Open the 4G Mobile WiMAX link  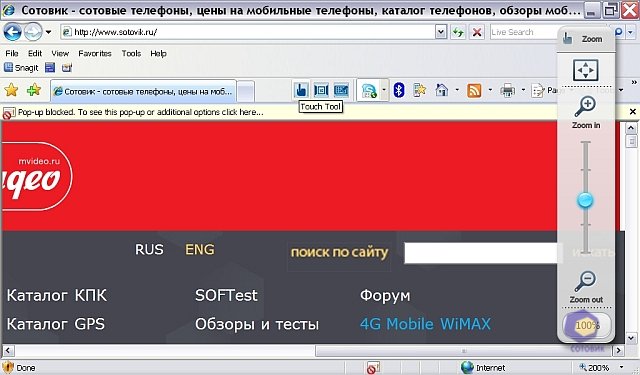pos(425,324)
